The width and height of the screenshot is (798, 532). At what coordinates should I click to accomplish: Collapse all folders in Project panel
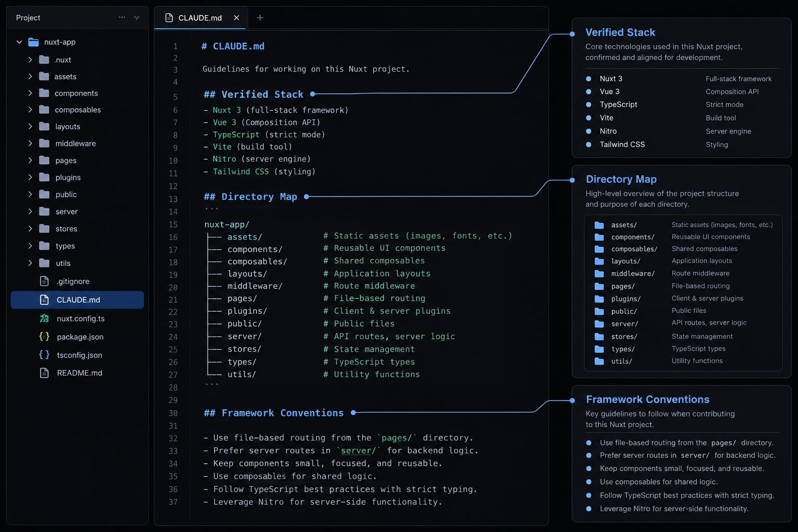point(137,18)
